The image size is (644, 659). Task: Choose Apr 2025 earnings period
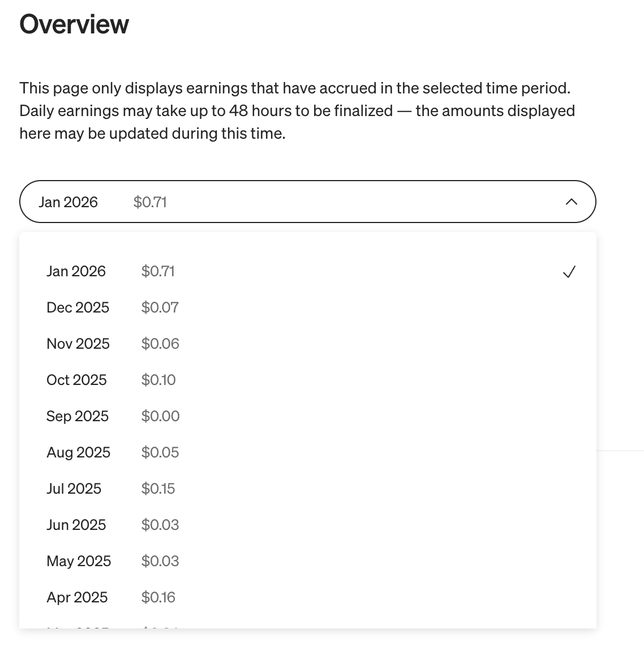click(77, 597)
